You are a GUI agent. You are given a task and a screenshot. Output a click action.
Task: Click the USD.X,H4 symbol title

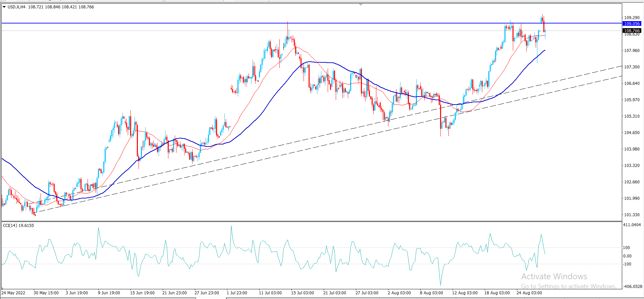coord(16,7)
